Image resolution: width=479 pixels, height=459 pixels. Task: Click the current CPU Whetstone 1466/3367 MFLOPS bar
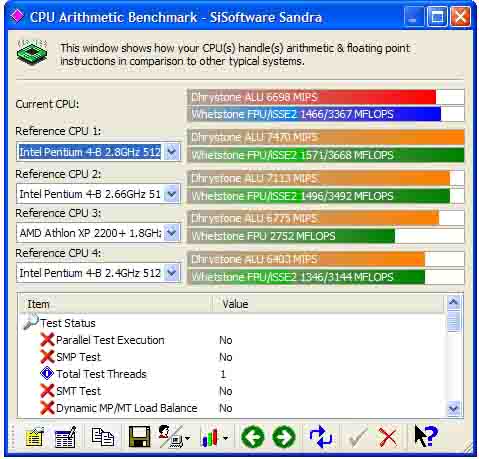pos(326,114)
